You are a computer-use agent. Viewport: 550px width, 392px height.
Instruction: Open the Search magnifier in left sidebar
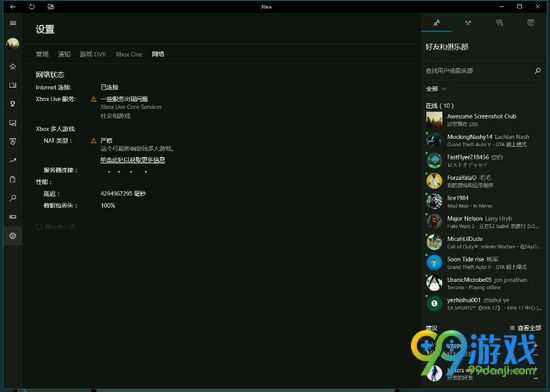(x=13, y=198)
